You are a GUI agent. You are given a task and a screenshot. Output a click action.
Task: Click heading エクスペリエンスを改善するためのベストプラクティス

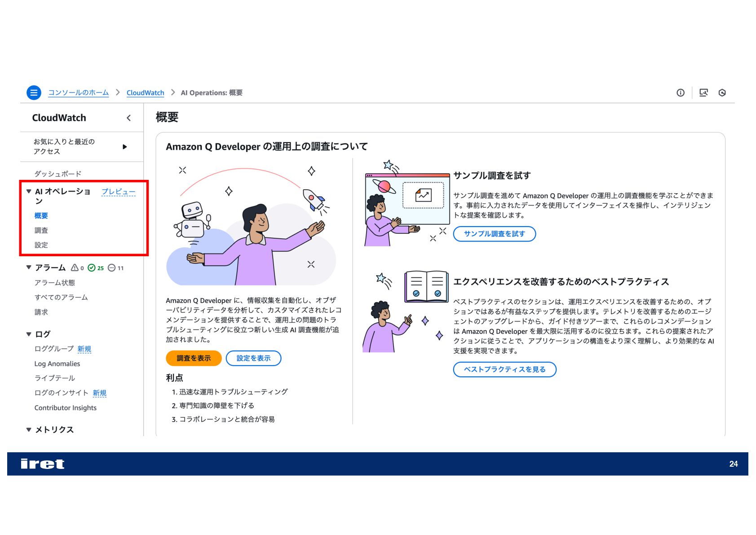(561, 282)
